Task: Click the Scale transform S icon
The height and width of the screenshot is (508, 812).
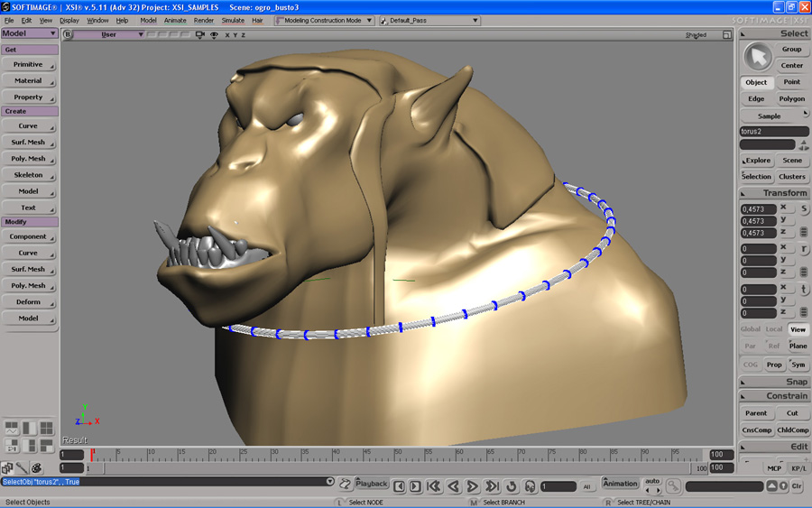Action: point(804,209)
